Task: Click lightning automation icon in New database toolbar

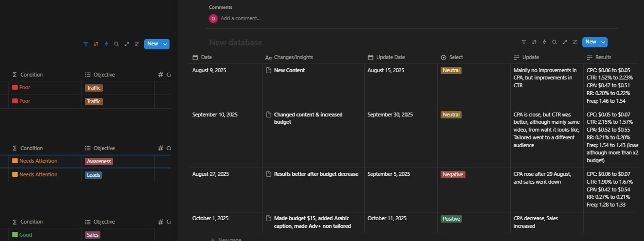Action: pyautogui.click(x=544, y=42)
